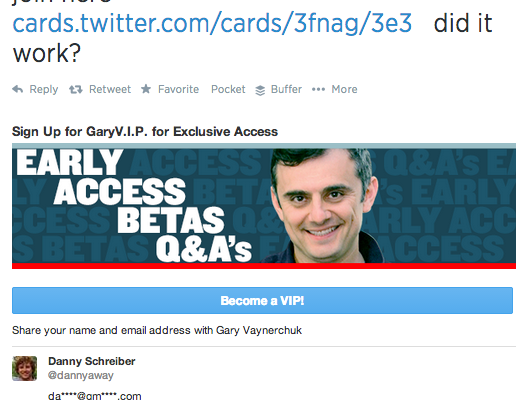
Task: Open Danny Schreiber's profile name
Action: point(92,361)
